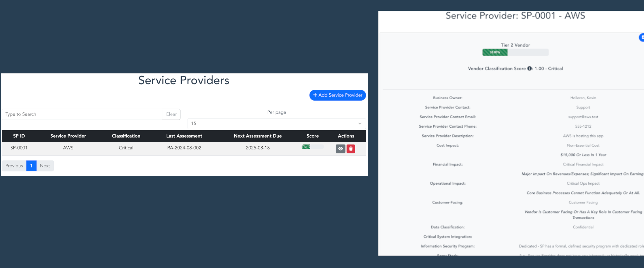This screenshot has height=268, width=644.
Task: Click the Add Service Provider button
Action: point(337,95)
